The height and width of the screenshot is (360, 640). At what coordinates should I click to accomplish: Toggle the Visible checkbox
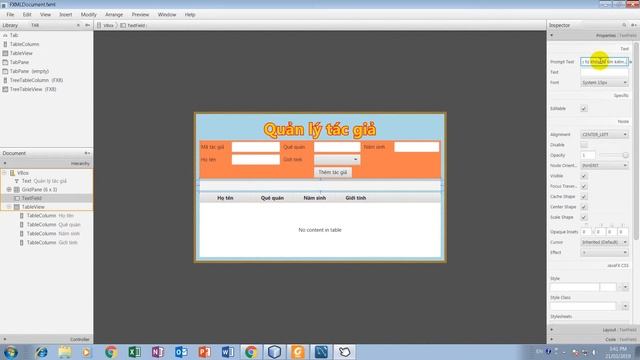(584, 176)
